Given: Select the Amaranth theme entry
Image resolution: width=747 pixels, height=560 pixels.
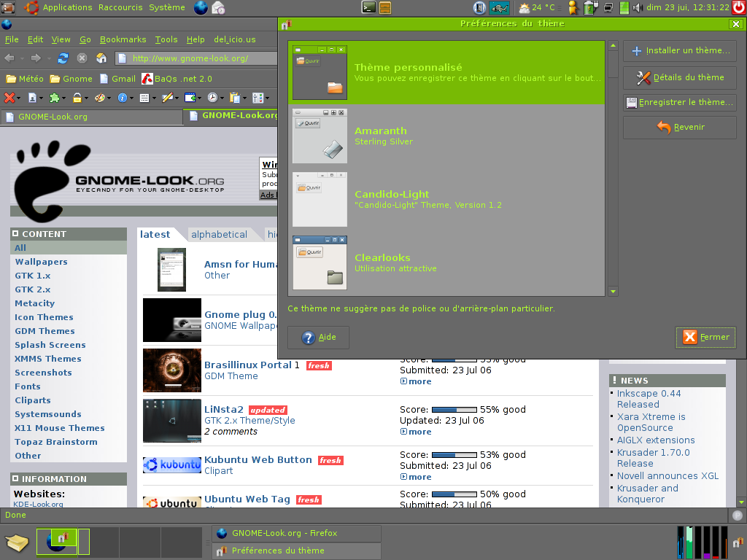Looking at the screenshot, I should coord(446,136).
